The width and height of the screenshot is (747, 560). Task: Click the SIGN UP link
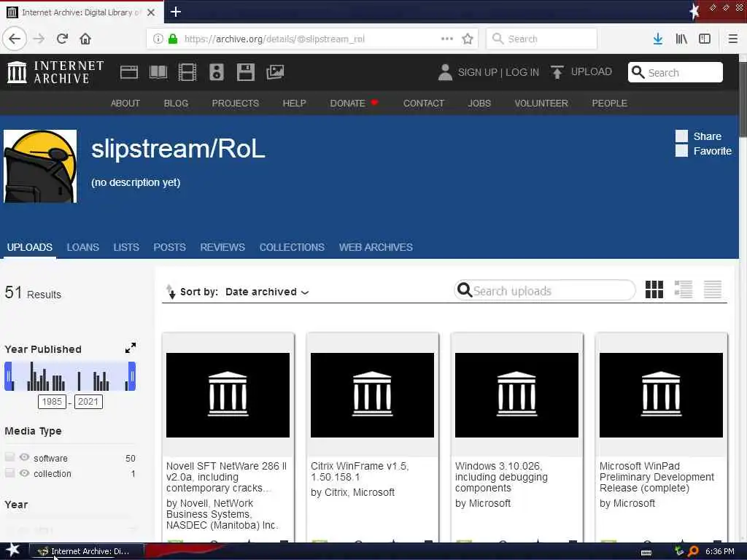[477, 72]
